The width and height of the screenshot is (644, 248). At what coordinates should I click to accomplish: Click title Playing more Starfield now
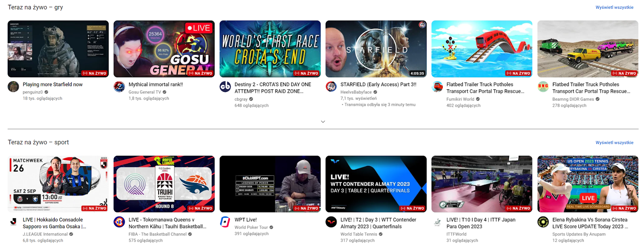[x=53, y=85]
